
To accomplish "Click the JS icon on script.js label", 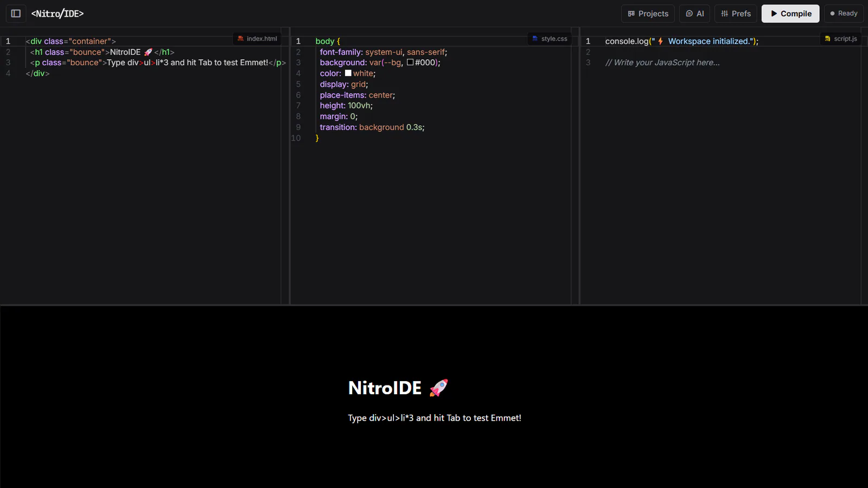I will pyautogui.click(x=827, y=38).
